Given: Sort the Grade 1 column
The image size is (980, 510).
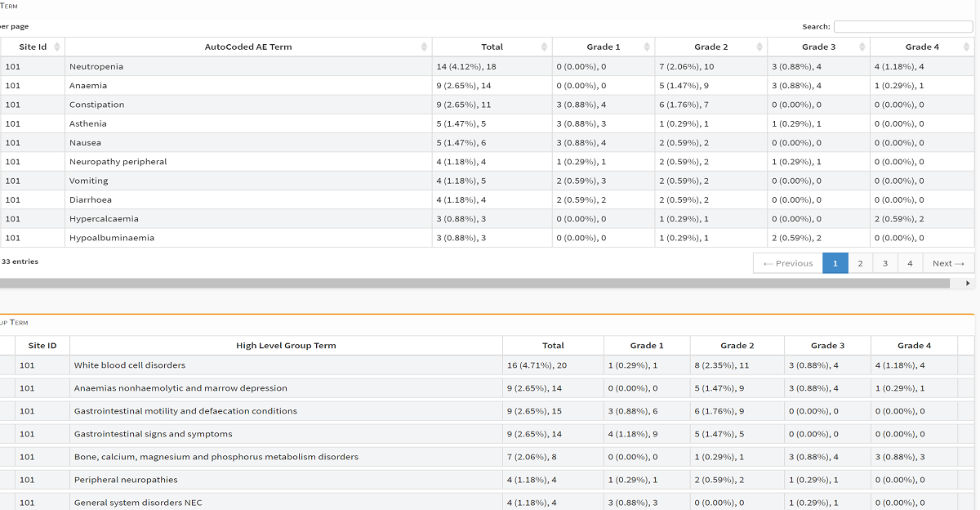Looking at the screenshot, I should [x=603, y=47].
